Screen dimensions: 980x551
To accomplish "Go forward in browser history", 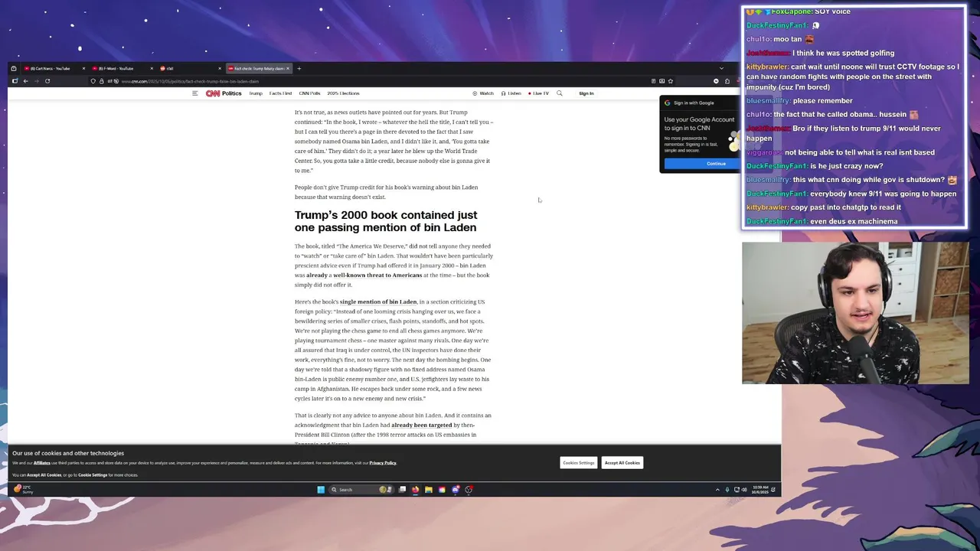I will click(x=36, y=81).
